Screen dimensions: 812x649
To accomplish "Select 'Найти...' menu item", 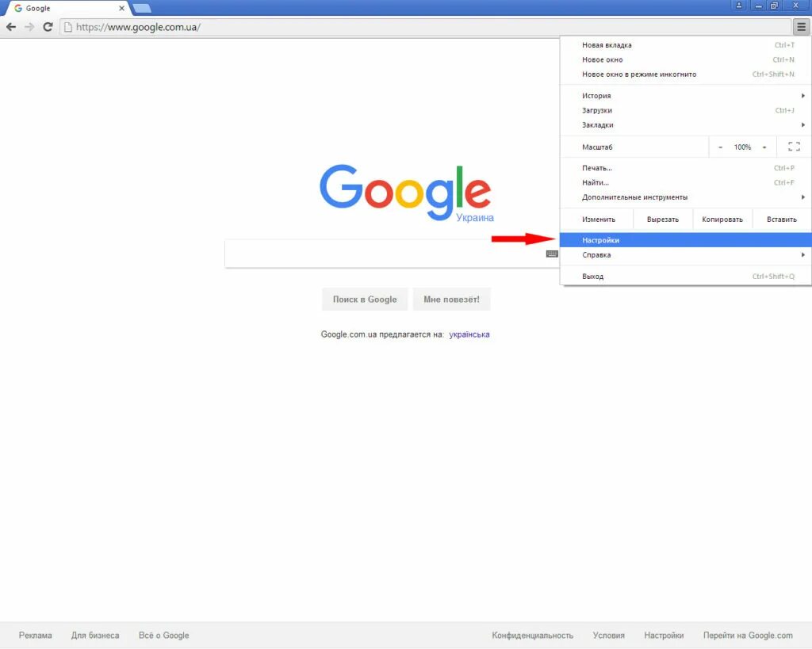I will [686, 182].
